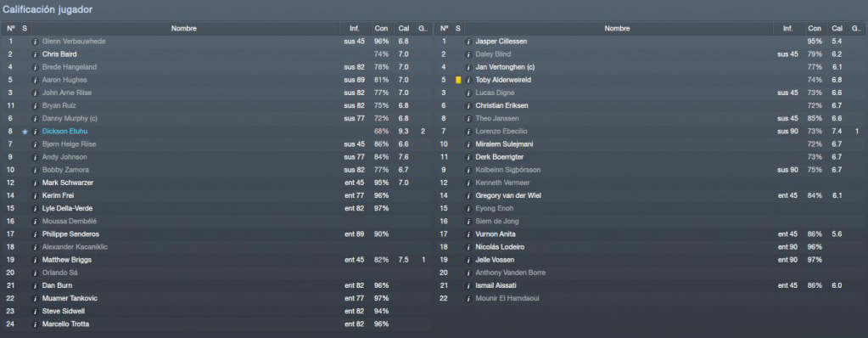Open info icon next to Jasper Cillessen
The width and height of the screenshot is (868, 338).
(468, 42)
